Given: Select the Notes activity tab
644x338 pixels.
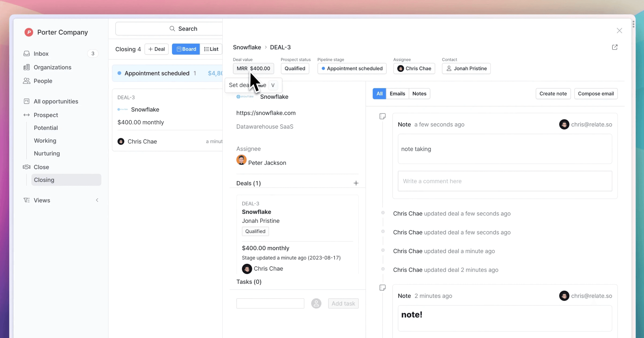Looking at the screenshot, I should 419,93.
